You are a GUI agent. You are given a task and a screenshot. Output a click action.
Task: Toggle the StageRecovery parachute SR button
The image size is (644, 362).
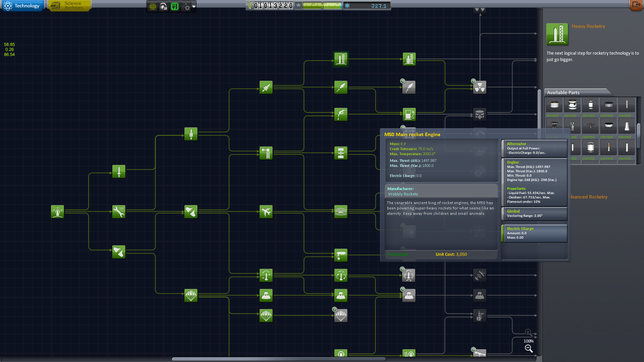tap(163, 6)
